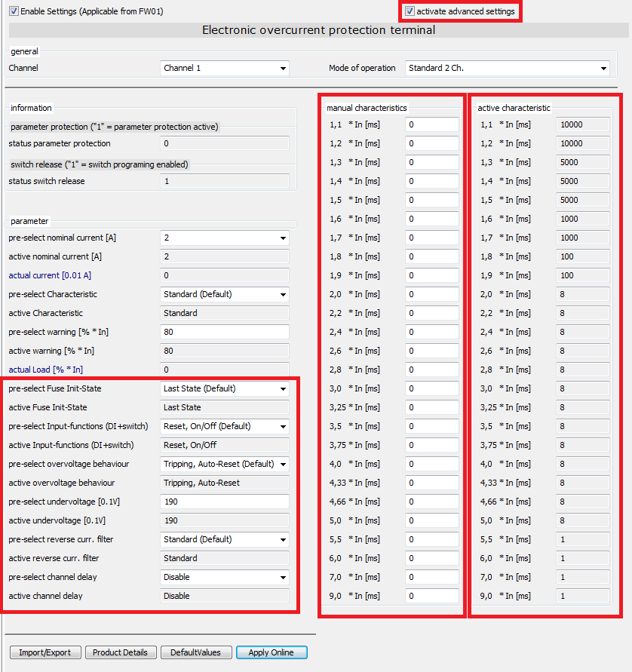The height and width of the screenshot is (672, 632).
Task: Open pre-select overvoltage behaviour dropdown
Action: coord(225,464)
